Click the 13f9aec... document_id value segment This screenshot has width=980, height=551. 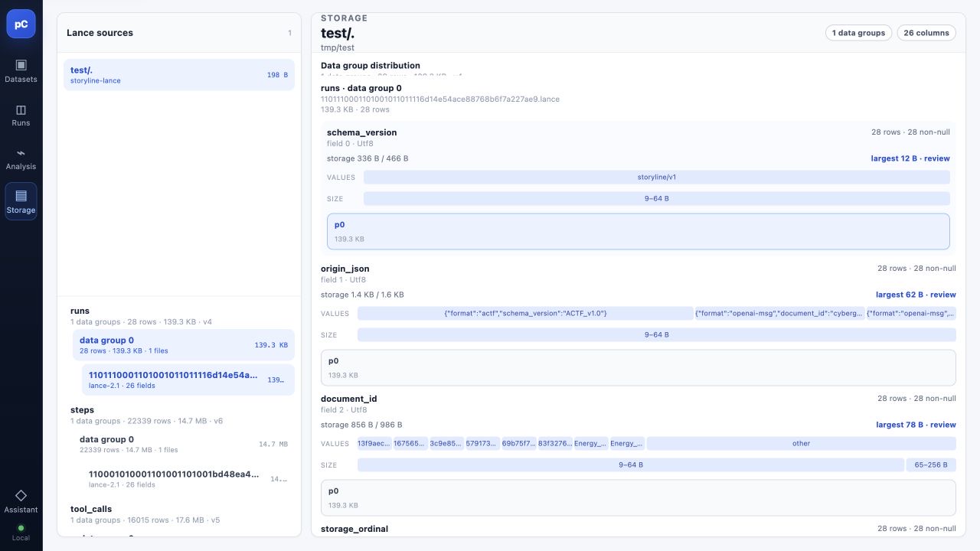(x=374, y=443)
